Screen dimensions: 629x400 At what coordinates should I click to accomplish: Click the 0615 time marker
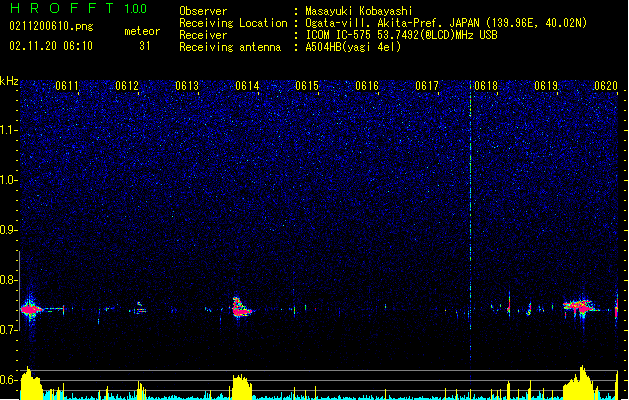[307, 86]
